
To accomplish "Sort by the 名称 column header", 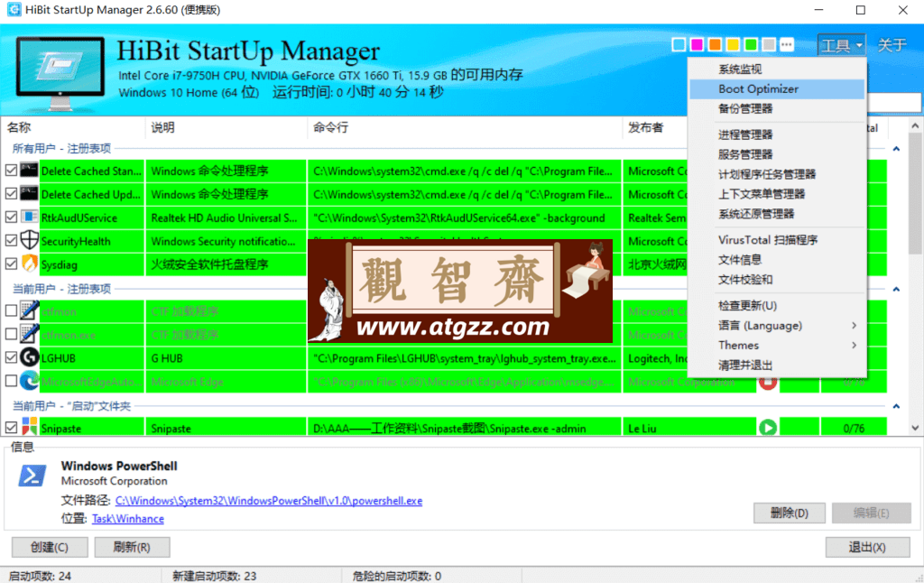I will point(73,127).
